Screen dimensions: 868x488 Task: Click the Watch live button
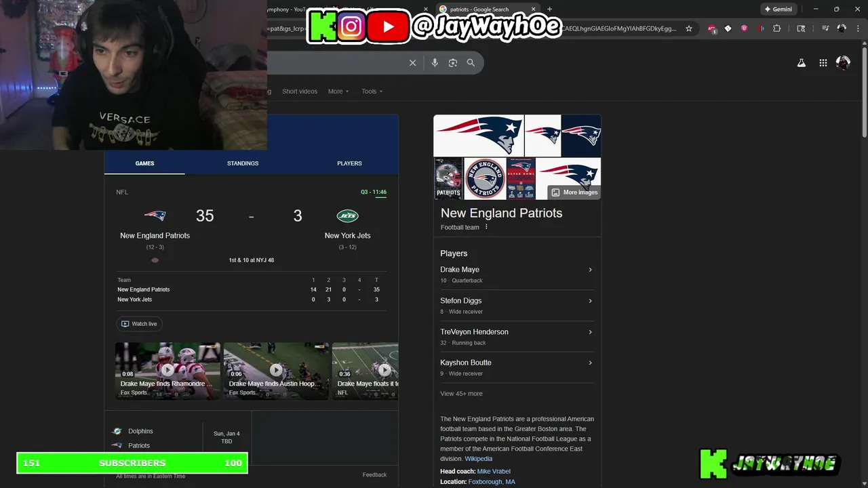coord(139,324)
